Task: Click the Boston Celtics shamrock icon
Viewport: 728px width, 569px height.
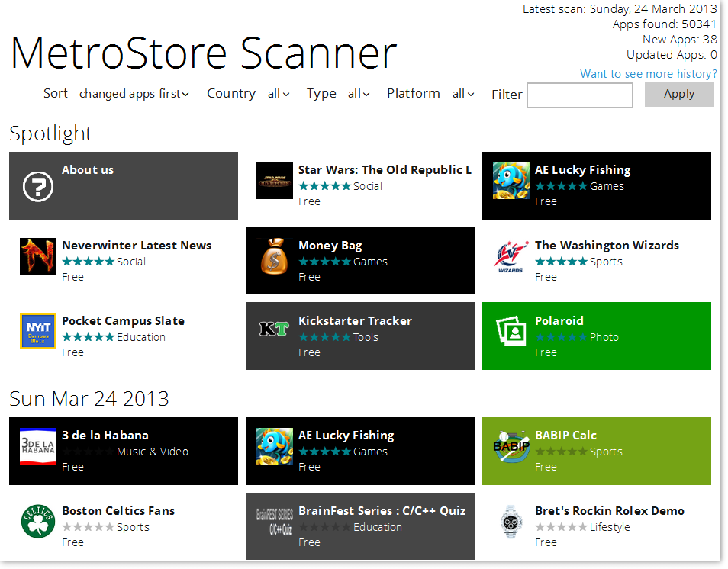Action: tap(38, 522)
